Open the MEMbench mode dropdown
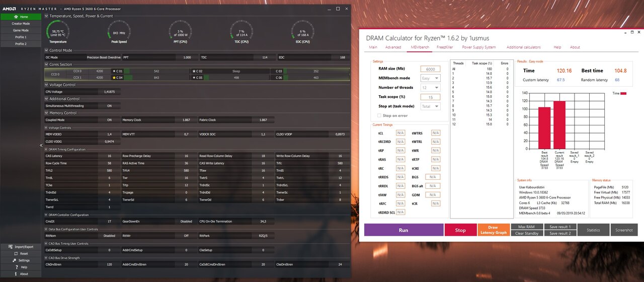Screen dimensions: 644x282 click(x=430, y=78)
